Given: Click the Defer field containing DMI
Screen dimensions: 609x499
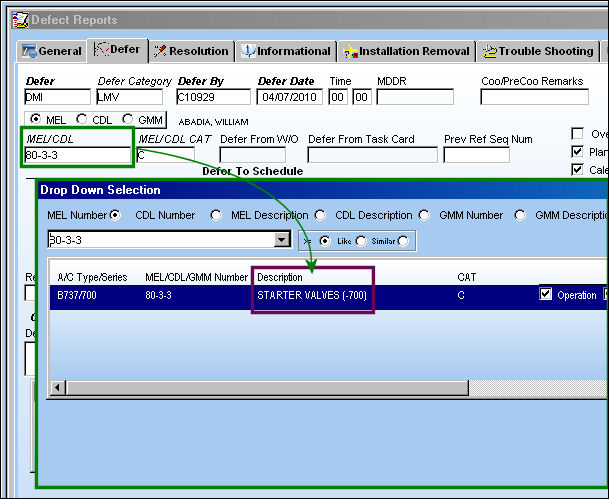Looking at the screenshot, I should tap(57, 97).
